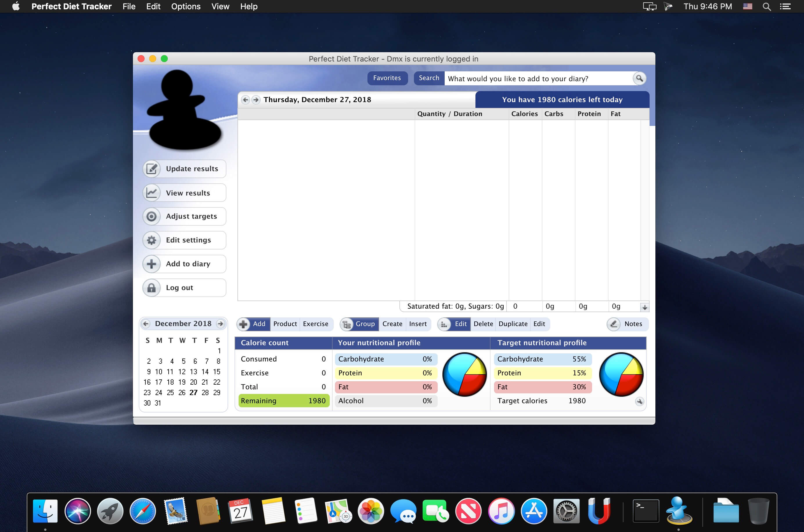Open the Perfect Diet Tracker app menu
Screen dimensions: 804x532
click(71, 6)
